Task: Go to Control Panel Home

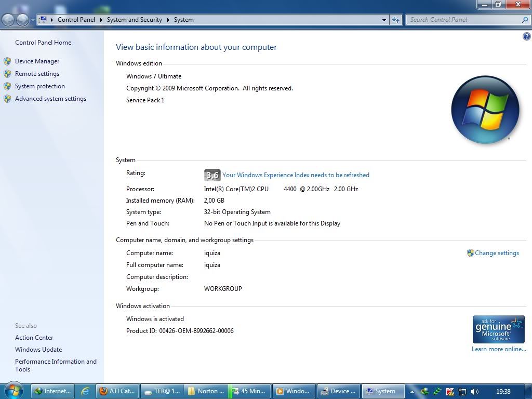Action: tap(43, 43)
